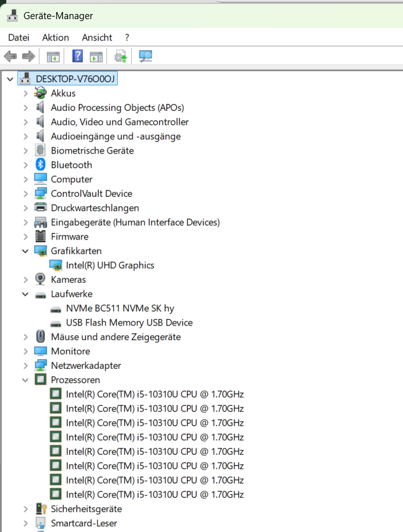Collapse the Laufwerke category
This screenshot has height=532, width=403.
[25, 294]
